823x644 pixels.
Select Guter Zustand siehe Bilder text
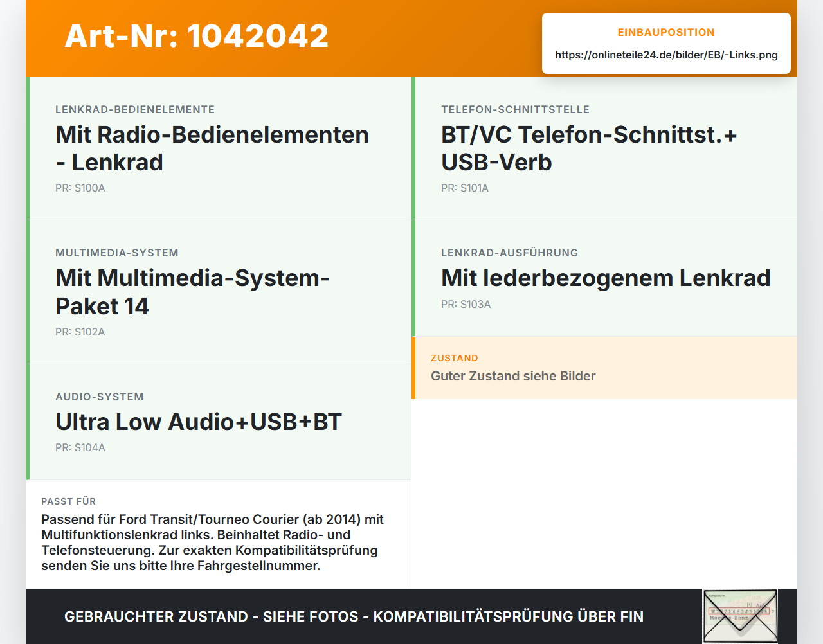[x=513, y=376]
